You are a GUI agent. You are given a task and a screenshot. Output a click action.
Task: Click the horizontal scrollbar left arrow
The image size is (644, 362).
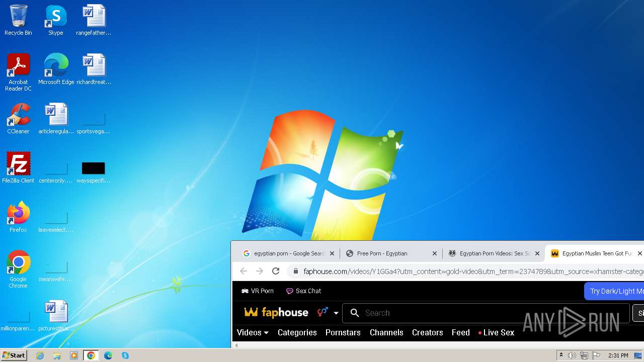point(236,345)
